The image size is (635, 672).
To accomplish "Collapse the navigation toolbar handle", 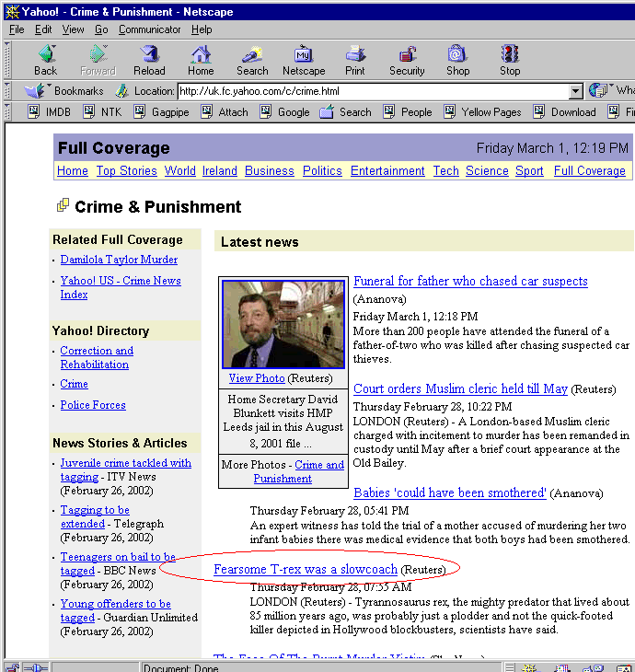I will click(6, 60).
